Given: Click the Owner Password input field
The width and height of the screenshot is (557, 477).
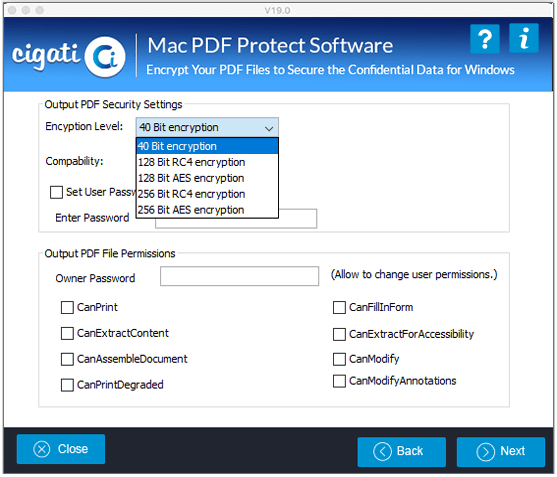Looking at the screenshot, I should click(x=239, y=276).
